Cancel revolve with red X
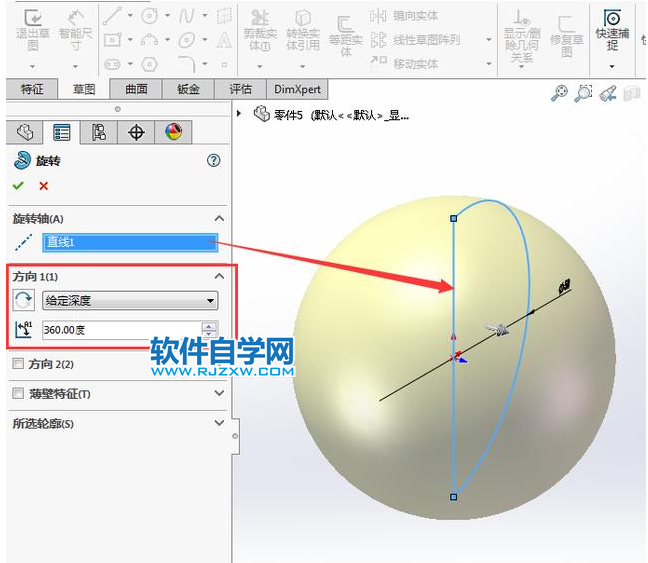The height and width of the screenshot is (563, 648). [43, 186]
